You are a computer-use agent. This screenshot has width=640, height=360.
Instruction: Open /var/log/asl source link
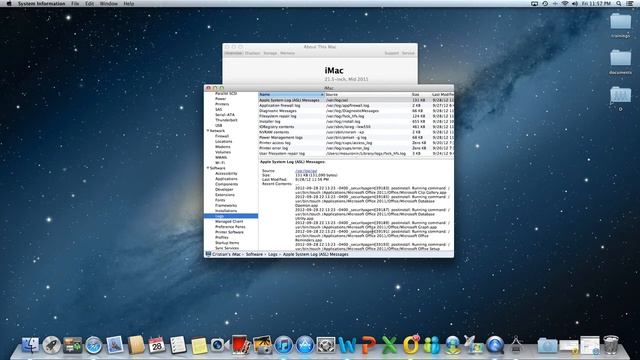tap(306, 171)
